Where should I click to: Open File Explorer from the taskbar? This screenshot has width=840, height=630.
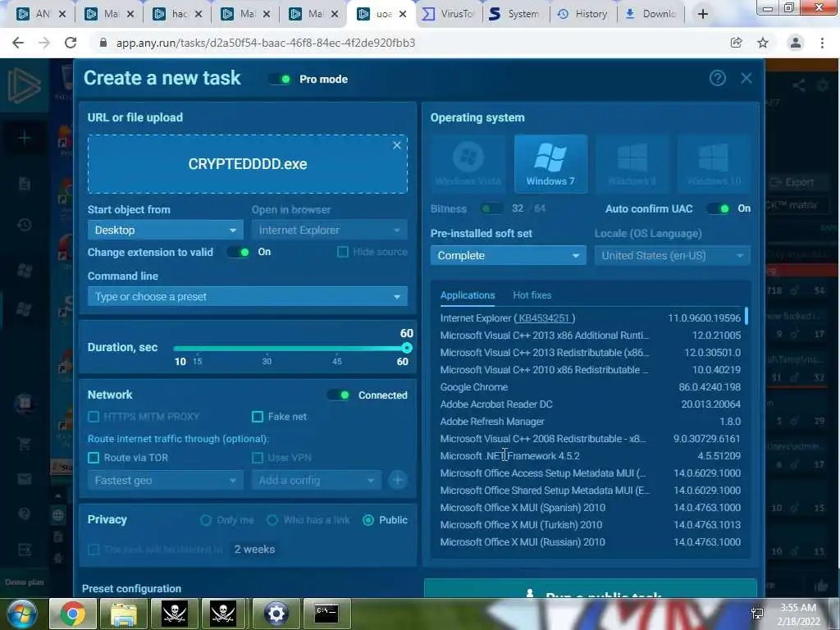click(123, 614)
